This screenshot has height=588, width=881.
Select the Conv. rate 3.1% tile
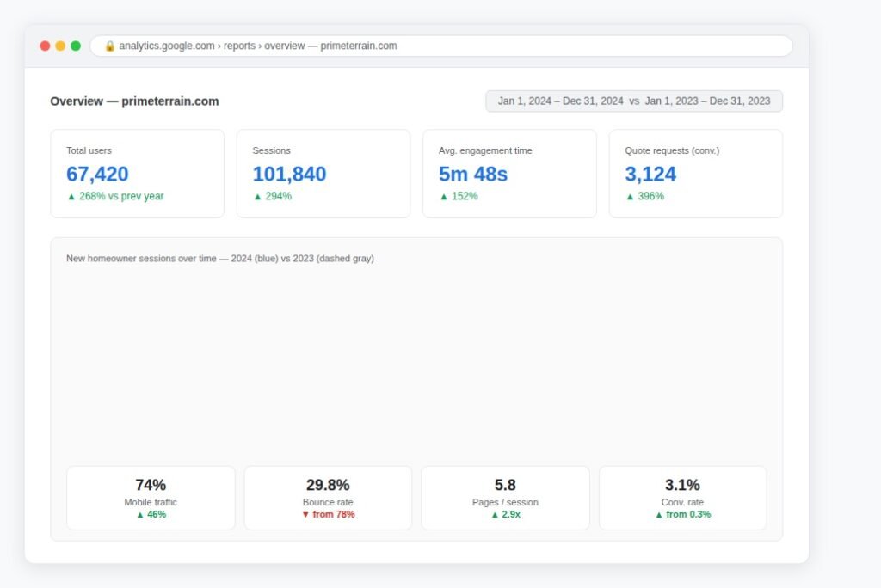coord(682,498)
